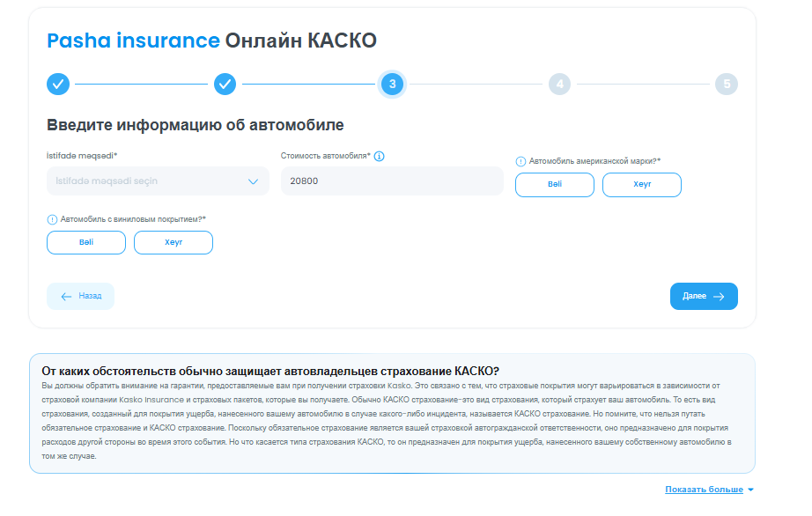Select Bəli for American brand car
The image size is (812, 516).
tap(554, 185)
